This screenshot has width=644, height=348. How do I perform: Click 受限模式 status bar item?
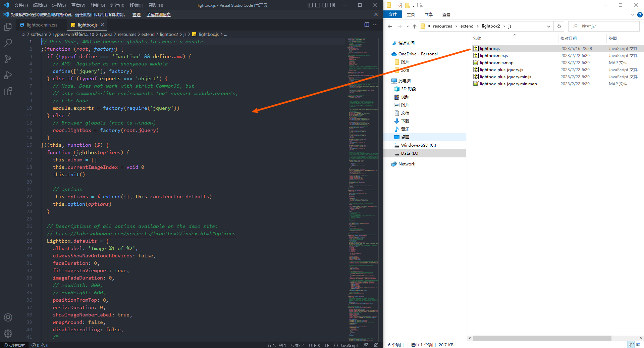coord(14,345)
